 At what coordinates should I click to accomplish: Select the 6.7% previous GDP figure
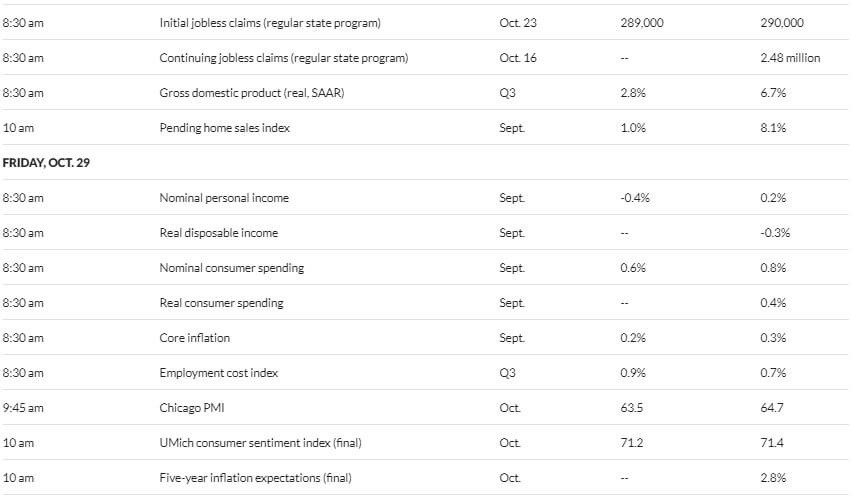tap(773, 93)
